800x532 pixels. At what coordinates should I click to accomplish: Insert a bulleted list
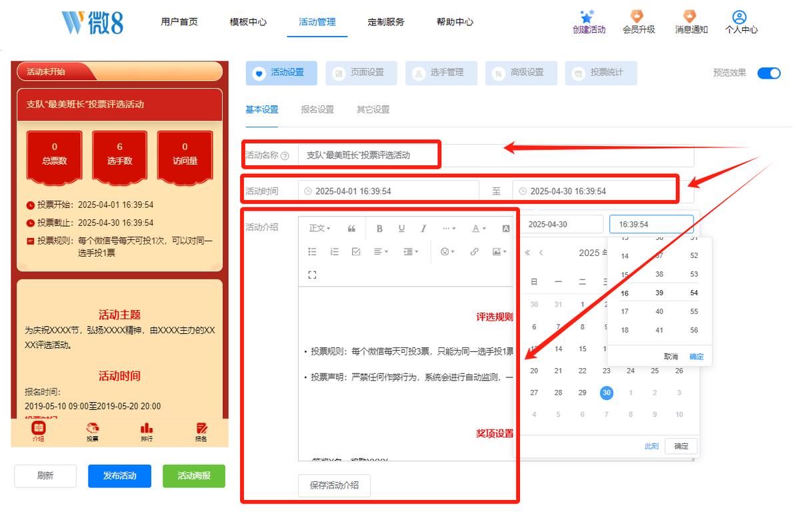[x=312, y=251]
